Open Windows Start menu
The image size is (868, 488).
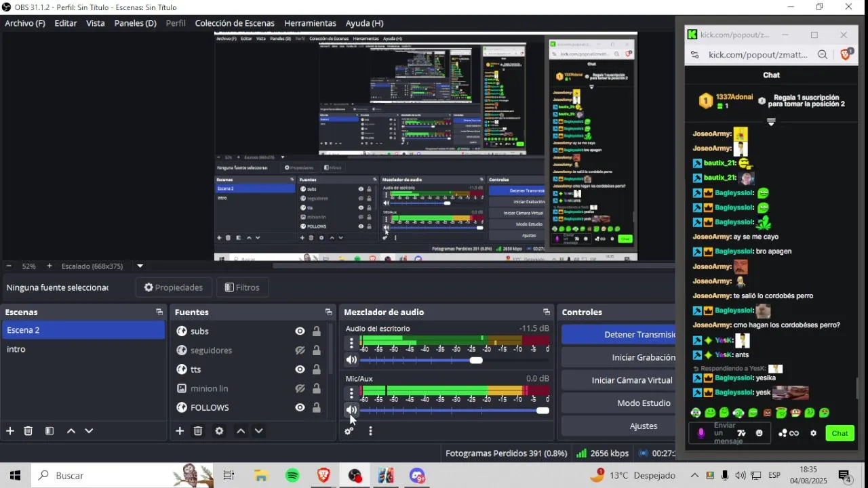(15, 476)
